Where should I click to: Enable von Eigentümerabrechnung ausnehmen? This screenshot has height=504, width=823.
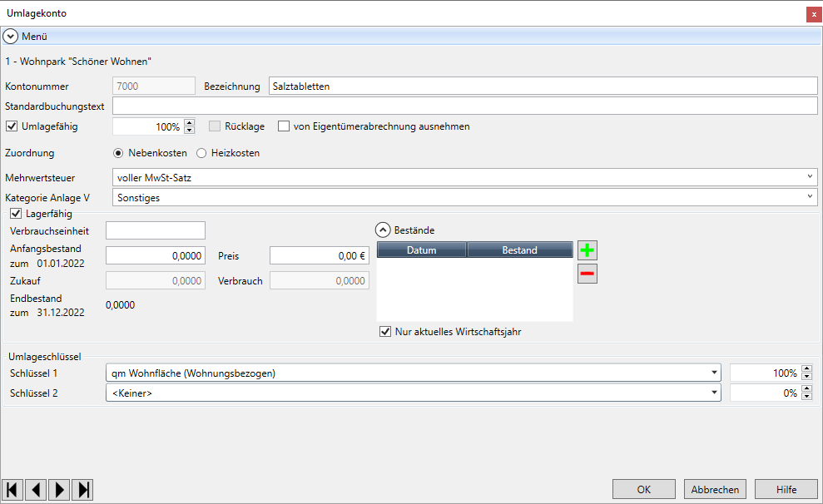click(284, 126)
